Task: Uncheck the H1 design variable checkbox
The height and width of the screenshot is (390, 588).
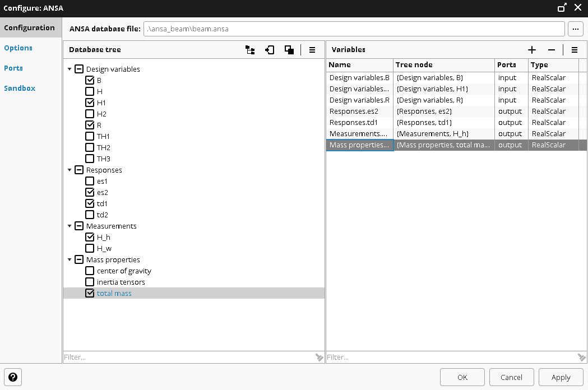Action: tap(90, 103)
